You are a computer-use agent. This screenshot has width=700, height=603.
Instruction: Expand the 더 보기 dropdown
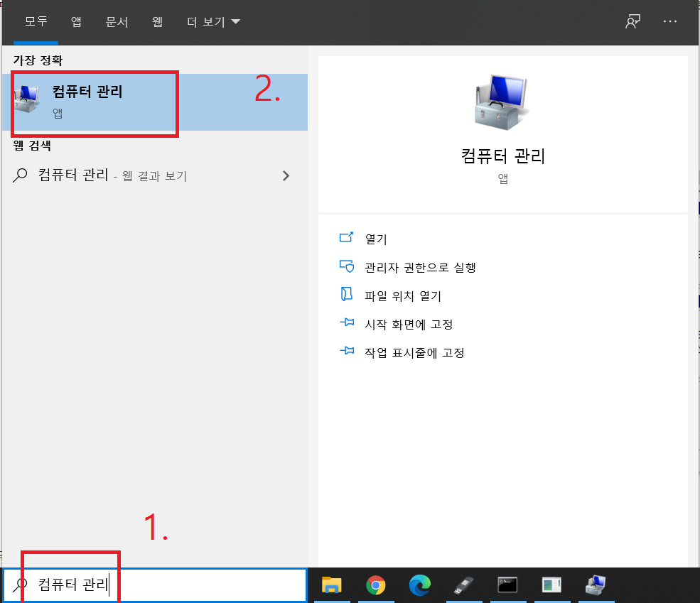(213, 21)
